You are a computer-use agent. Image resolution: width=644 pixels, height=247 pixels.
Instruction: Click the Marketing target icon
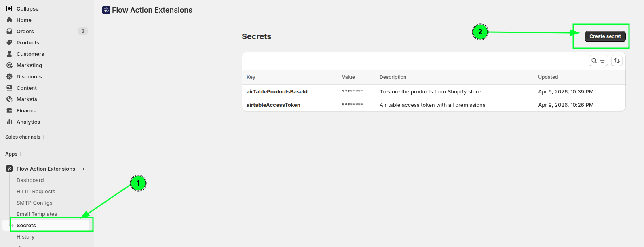(x=9, y=65)
